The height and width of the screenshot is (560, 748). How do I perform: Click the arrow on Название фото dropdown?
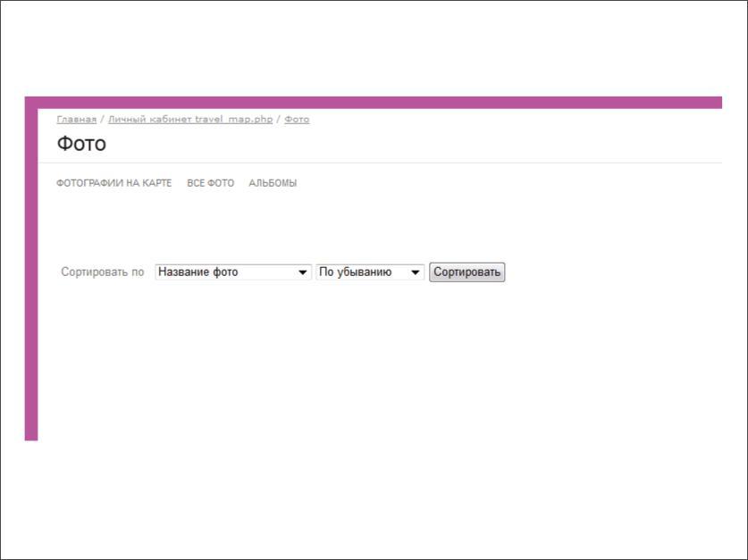tap(303, 272)
